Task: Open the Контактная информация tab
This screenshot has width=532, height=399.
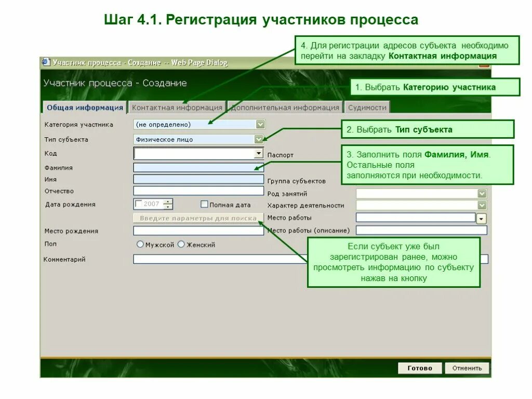Action: click(x=177, y=108)
